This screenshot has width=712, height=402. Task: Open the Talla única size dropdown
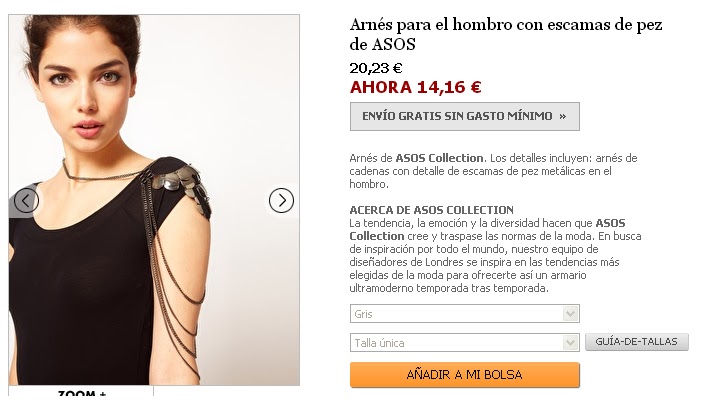click(x=465, y=342)
